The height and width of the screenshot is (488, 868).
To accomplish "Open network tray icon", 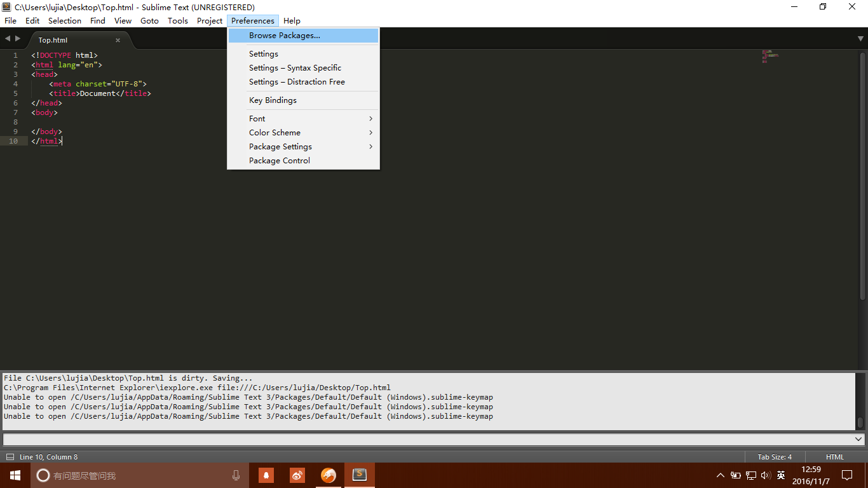I will pos(751,475).
